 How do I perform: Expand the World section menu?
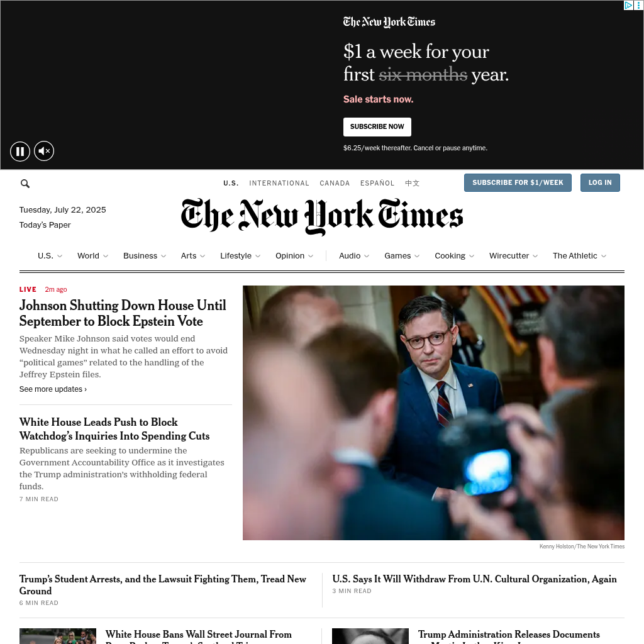tap(93, 256)
